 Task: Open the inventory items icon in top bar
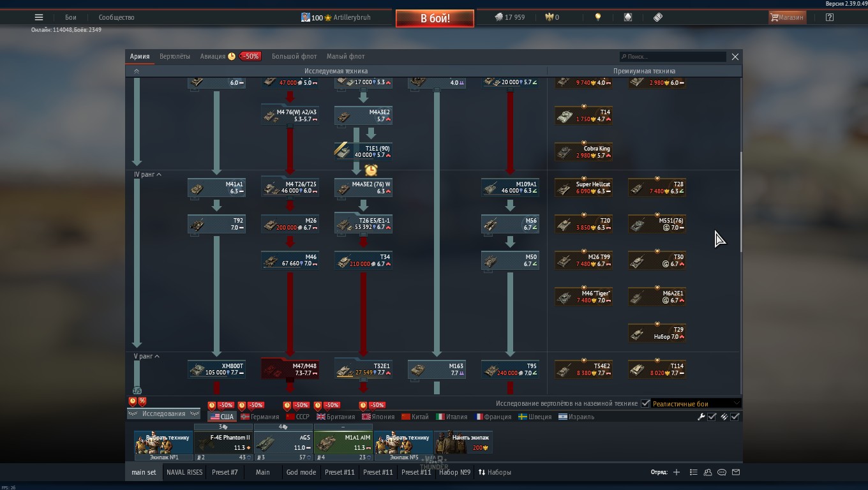(658, 17)
